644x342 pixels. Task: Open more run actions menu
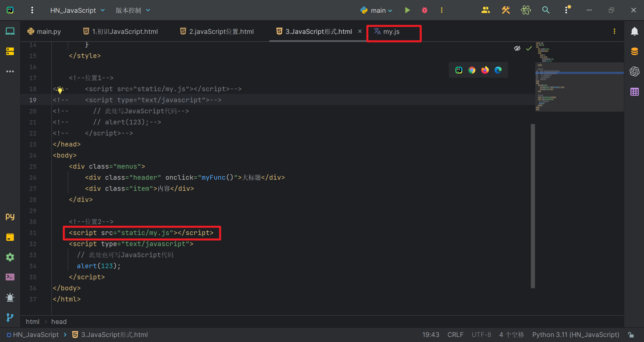pos(441,10)
